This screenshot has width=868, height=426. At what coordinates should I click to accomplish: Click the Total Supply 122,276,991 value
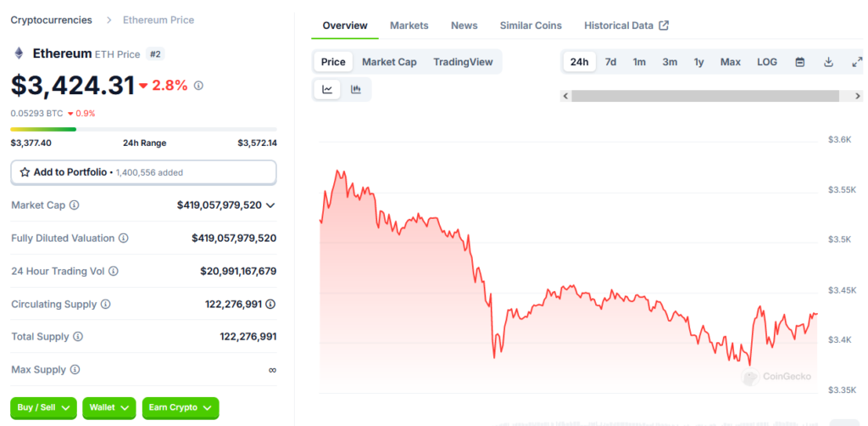click(248, 337)
